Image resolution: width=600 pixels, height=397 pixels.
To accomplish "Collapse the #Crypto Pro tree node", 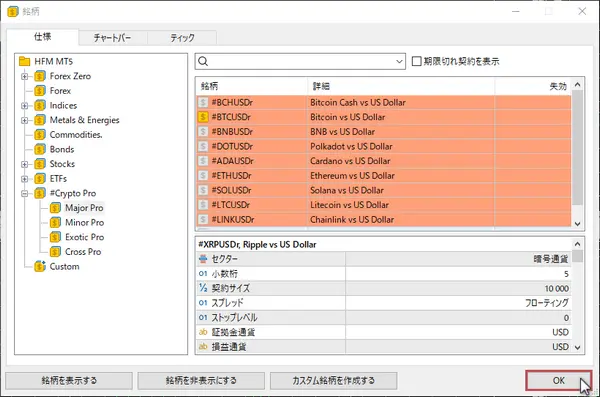I will [24, 193].
